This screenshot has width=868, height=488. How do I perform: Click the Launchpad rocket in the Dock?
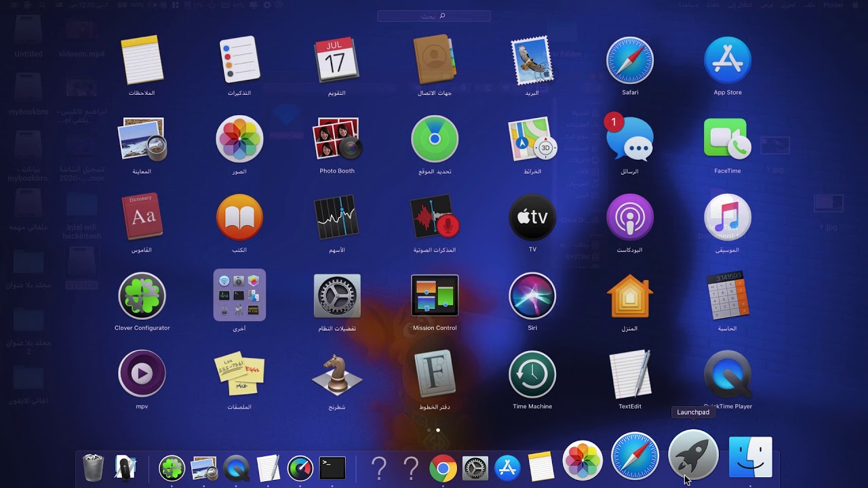click(x=693, y=453)
